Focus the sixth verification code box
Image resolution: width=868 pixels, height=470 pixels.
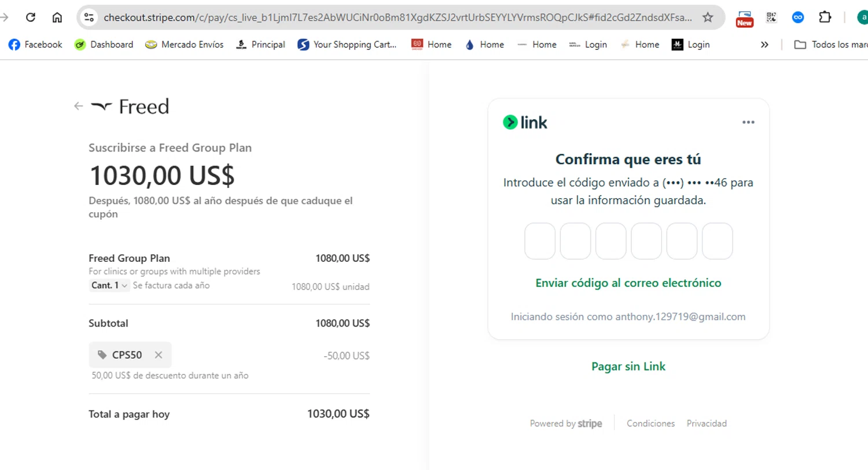click(x=718, y=241)
